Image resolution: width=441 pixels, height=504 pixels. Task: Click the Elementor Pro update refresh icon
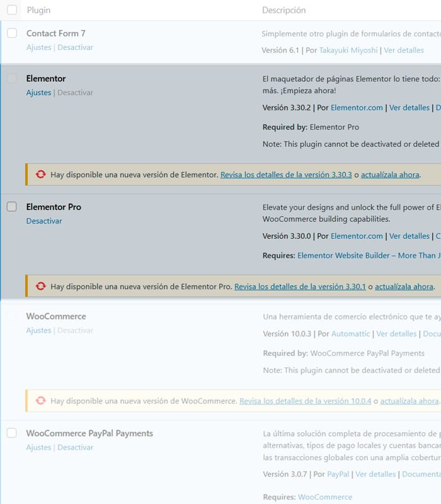tap(41, 286)
